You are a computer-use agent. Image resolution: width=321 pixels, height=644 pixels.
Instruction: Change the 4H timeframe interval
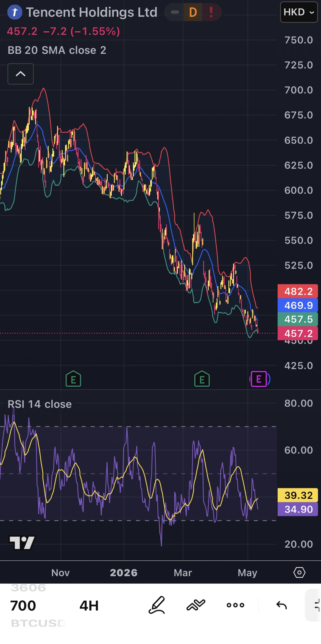(x=89, y=606)
